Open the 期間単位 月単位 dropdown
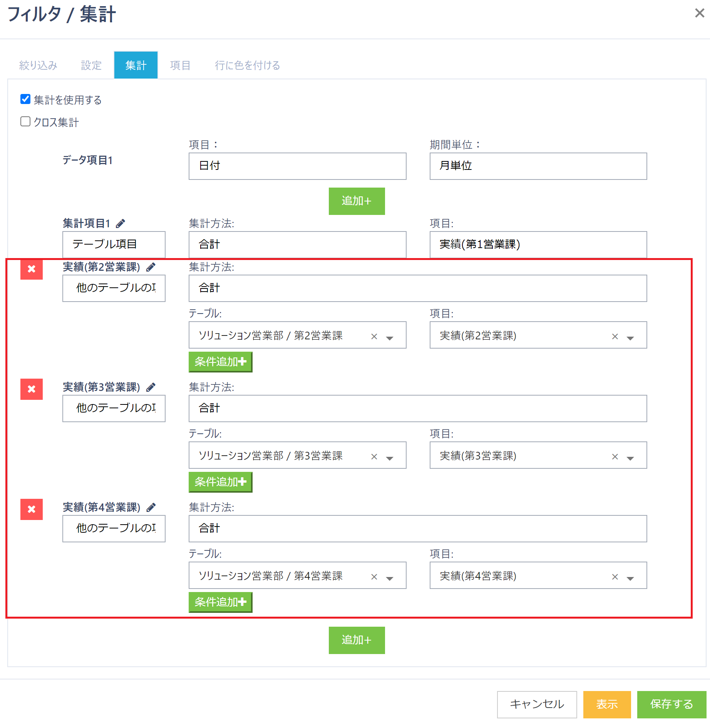 click(x=538, y=166)
